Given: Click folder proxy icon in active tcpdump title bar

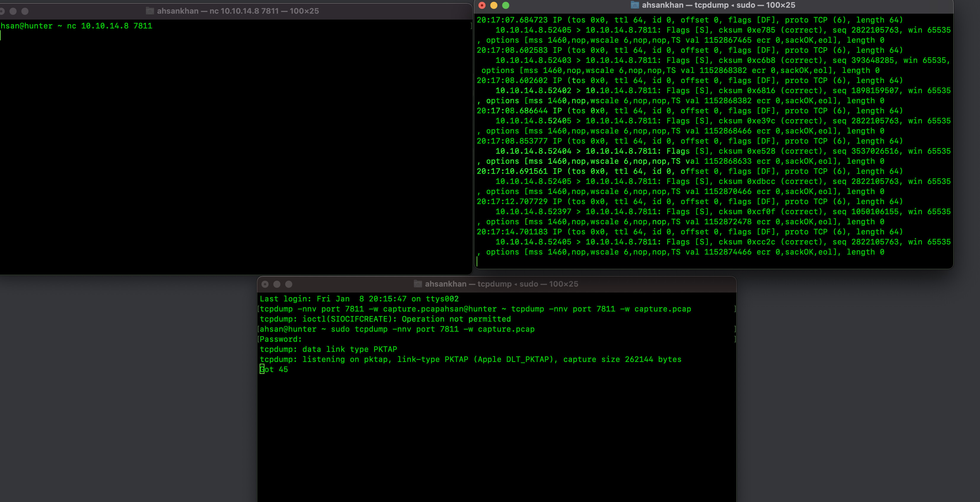Looking at the screenshot, I should tap(635, 5).
